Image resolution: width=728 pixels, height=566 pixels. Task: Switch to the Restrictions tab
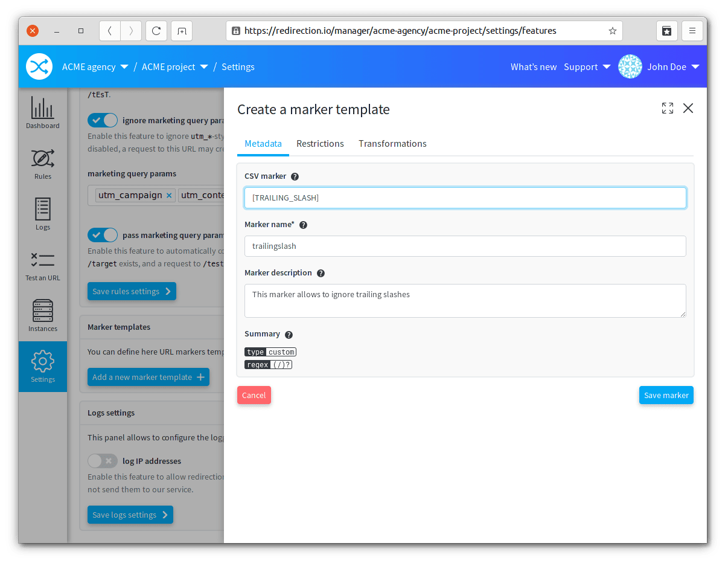tap(320, 144)
